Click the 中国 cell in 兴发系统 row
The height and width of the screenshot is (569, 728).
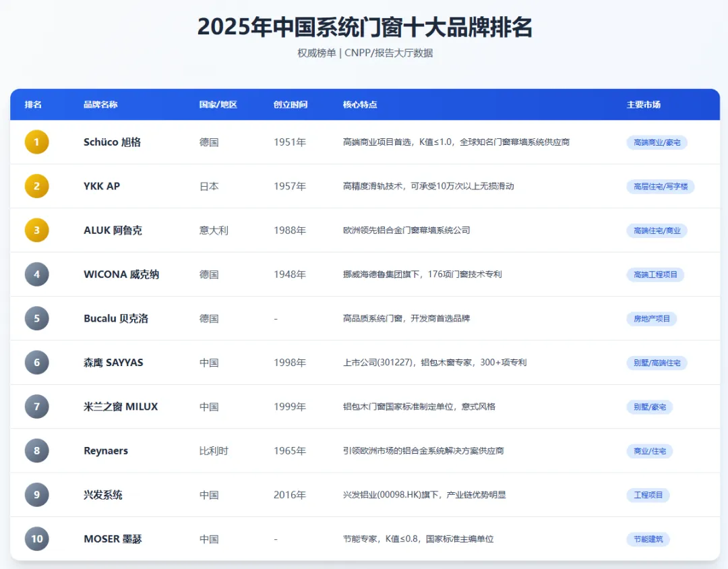pyautogui.click(x=209, y=496)
